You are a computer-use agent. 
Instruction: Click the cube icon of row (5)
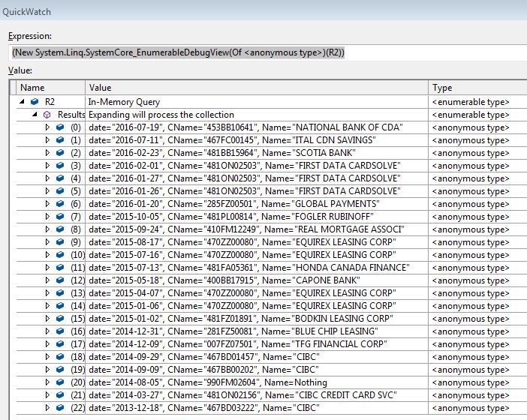[x=60, y=191]
